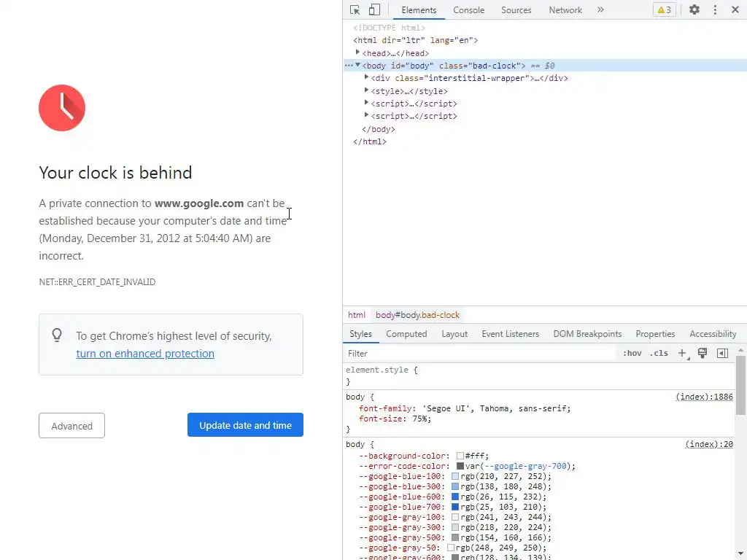
Task: Click the Styles pane vertical scrollbar
Action: (x=740, y=386)
